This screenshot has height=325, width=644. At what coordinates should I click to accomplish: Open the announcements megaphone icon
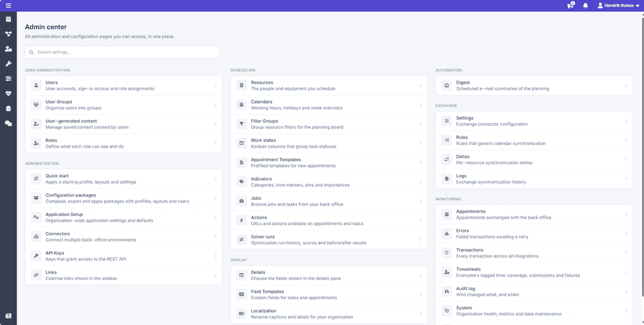[x=571, y=5]
